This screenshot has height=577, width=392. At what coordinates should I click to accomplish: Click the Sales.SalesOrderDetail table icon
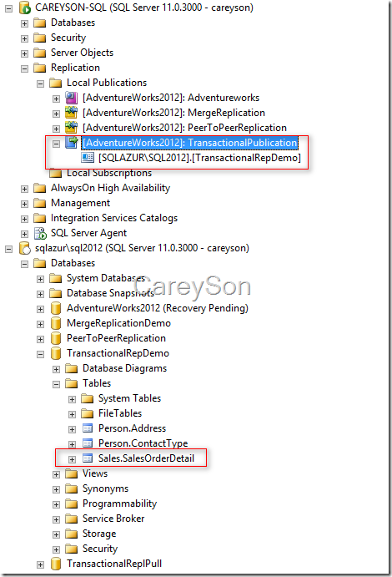88,458
